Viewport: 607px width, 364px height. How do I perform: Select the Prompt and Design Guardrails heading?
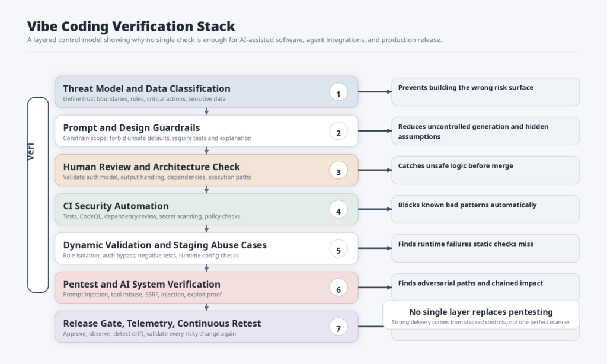point(131,127)
